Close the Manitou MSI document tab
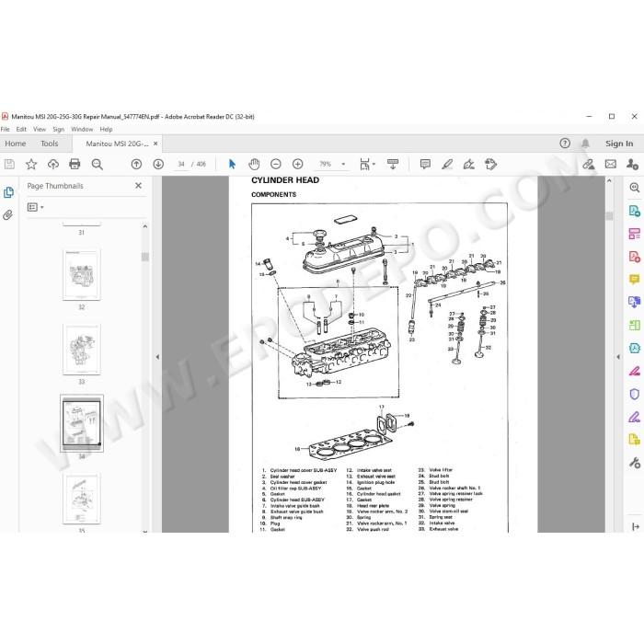Viewport: 644px width, 644px height. [x=155, y=144]
